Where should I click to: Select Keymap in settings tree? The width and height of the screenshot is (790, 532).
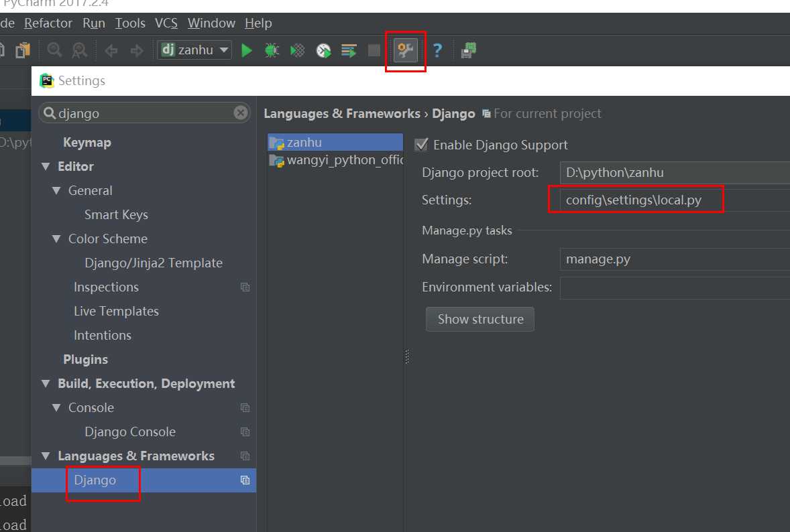tap(87, 143)
